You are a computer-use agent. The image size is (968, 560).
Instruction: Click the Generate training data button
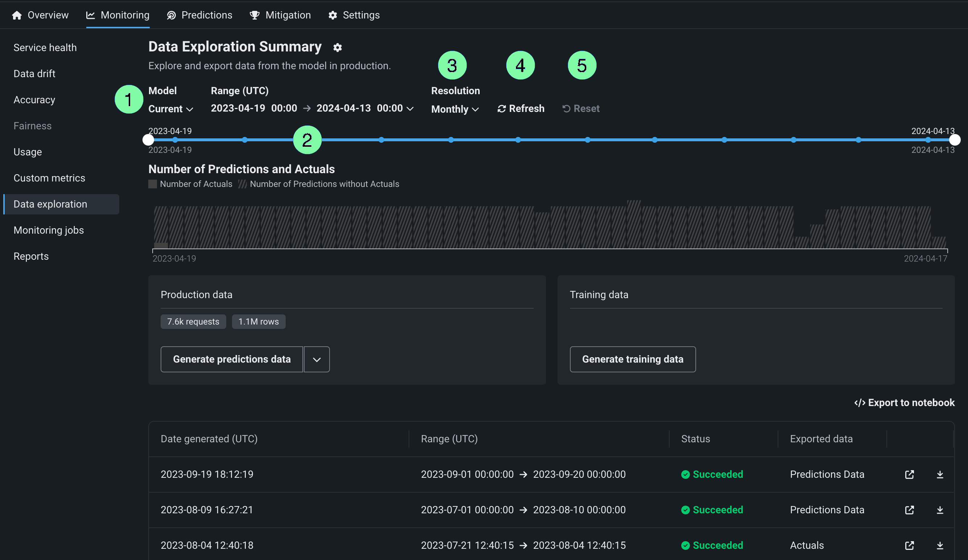coord(632,359)
